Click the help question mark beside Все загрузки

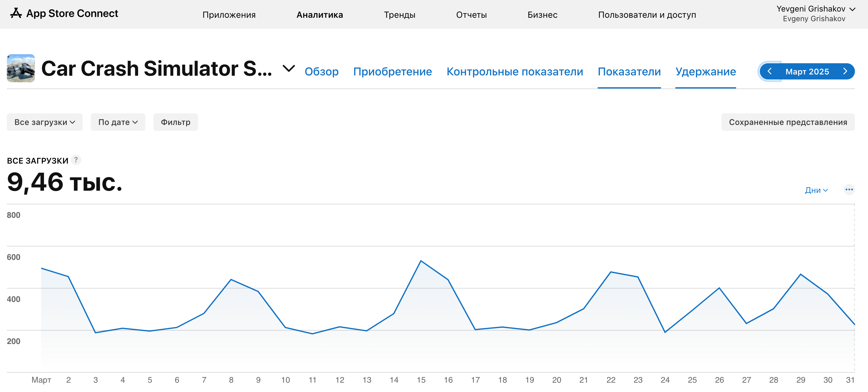point(76,160)
